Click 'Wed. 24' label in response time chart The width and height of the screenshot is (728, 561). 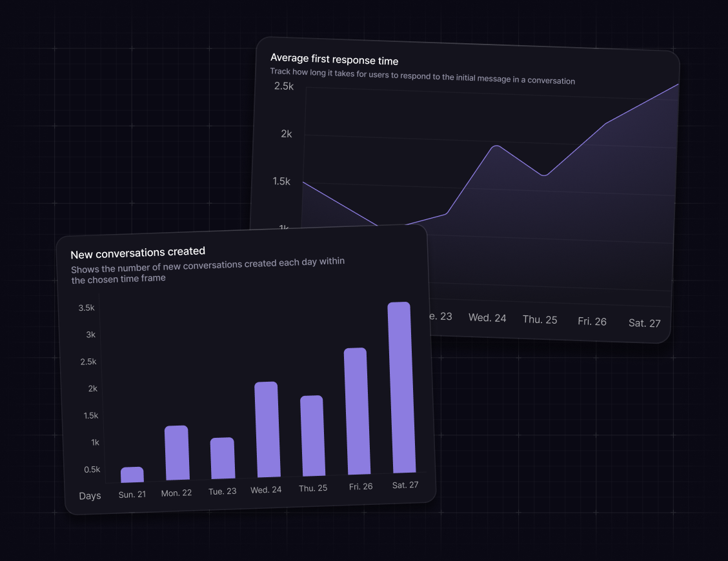pyautogui.click(x=487, y=318)
